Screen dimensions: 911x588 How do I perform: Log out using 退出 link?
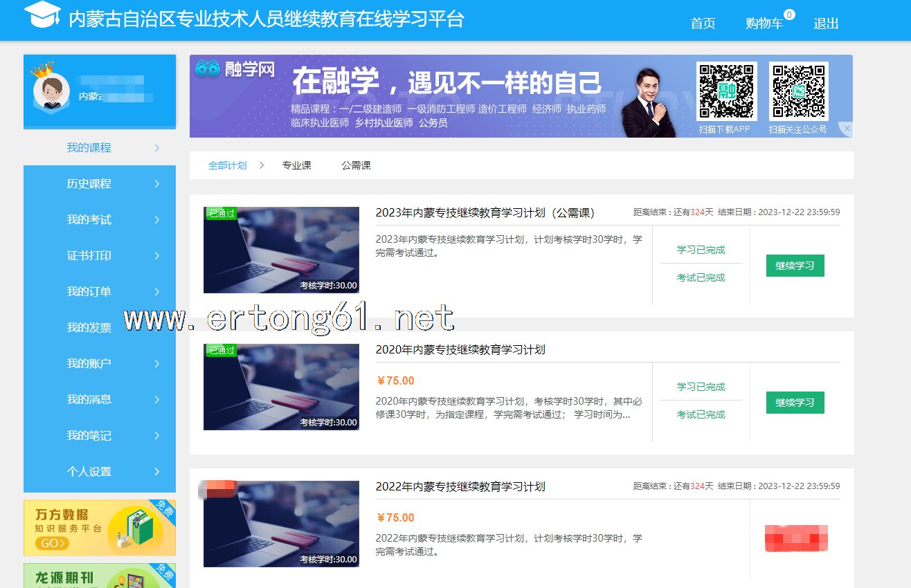[x=826, y=24]
